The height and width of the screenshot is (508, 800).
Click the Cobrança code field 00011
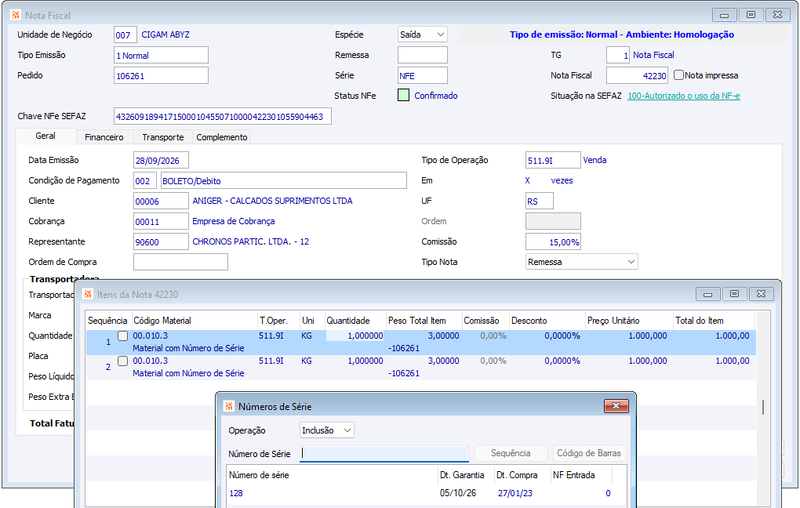pyautogui.click(x=161, y=221)
